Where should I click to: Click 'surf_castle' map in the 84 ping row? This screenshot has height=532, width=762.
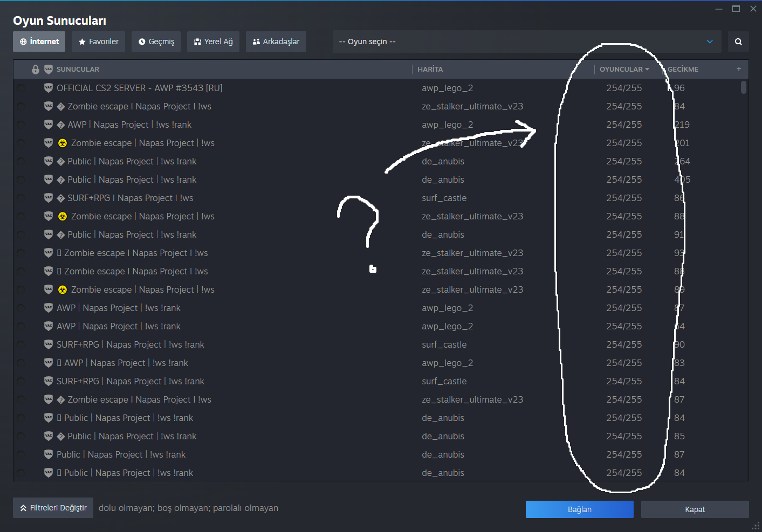click(x=444, y=381)
